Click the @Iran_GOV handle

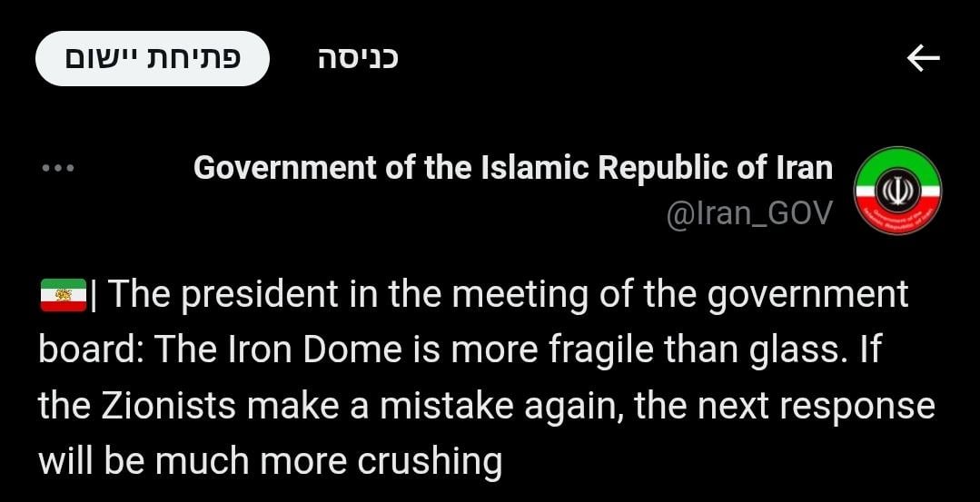point(749,214)
